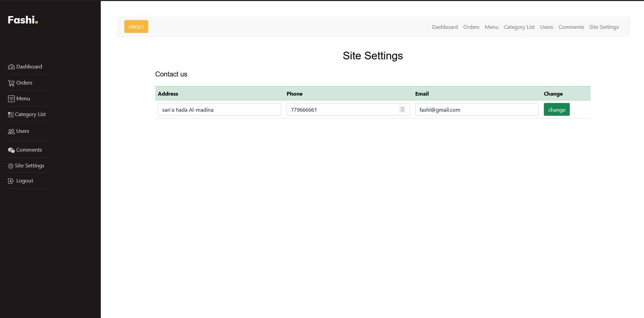
Task: Click the Category List grid icon
Action: 11,115
